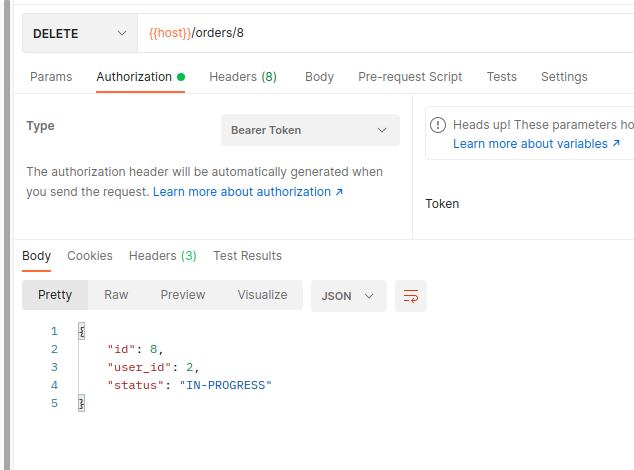Open the request Body tab

(319, 77)
